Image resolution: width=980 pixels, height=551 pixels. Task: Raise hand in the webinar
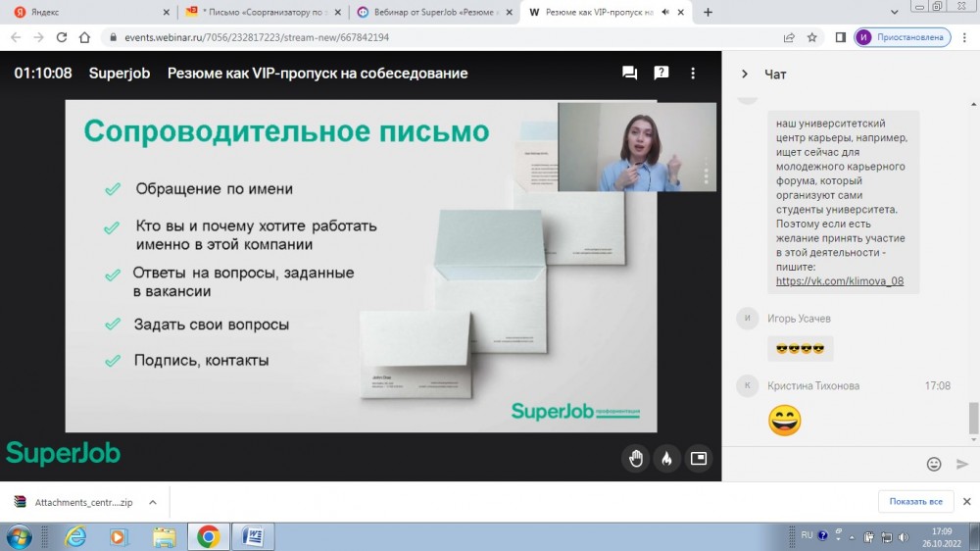[x=636, y=458]
